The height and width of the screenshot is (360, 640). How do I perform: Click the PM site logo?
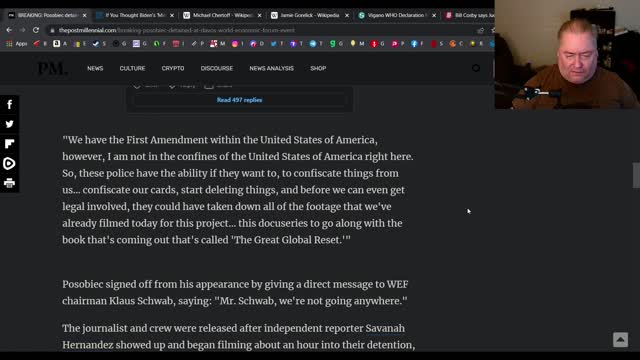pos(52,68)
